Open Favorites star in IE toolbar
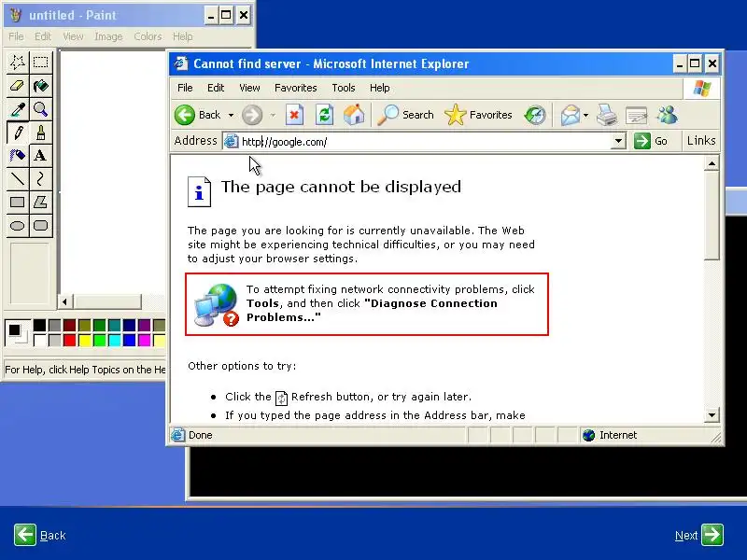This screenshot has width=747, height=560. point(478,115)
